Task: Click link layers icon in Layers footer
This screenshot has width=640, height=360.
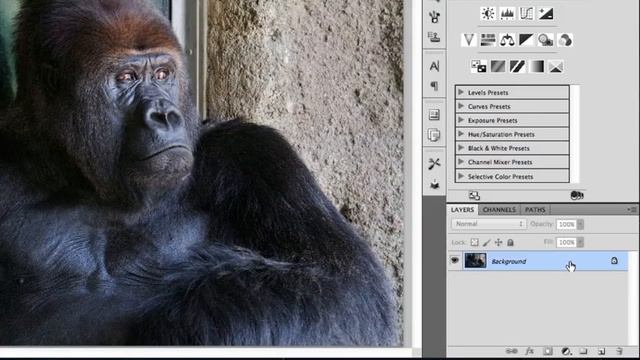Action: click(511, 351)
